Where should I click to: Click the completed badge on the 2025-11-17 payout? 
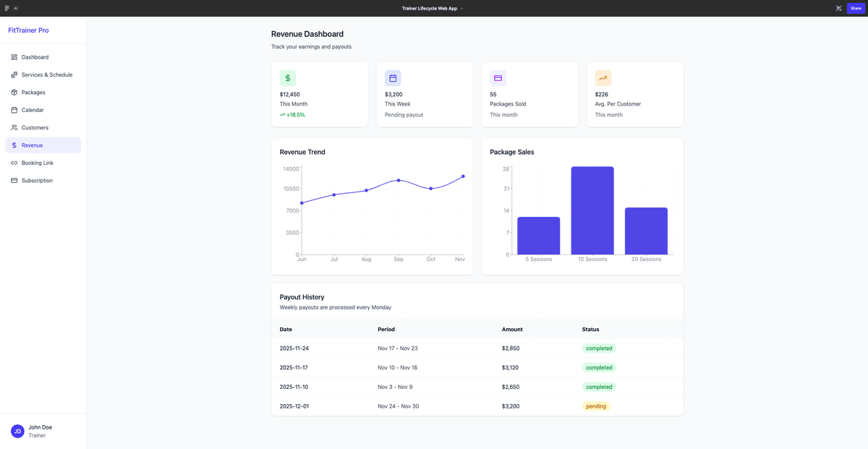click(x=599, y=367)
